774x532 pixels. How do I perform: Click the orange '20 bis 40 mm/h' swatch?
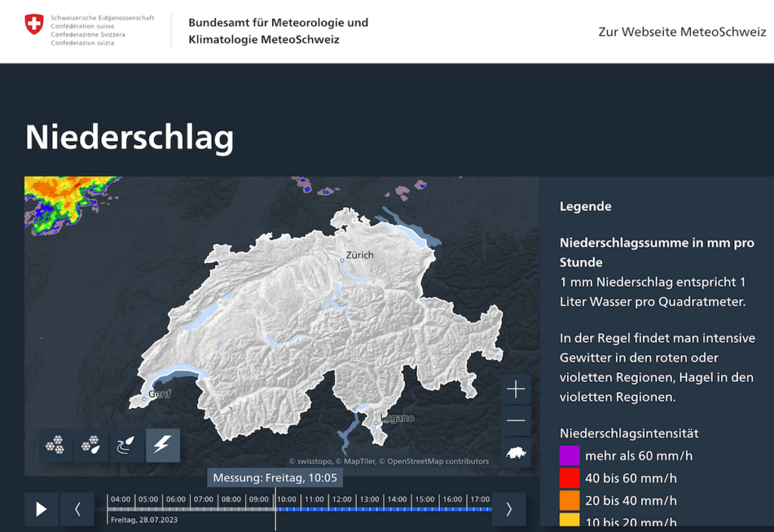pos(569,500)
